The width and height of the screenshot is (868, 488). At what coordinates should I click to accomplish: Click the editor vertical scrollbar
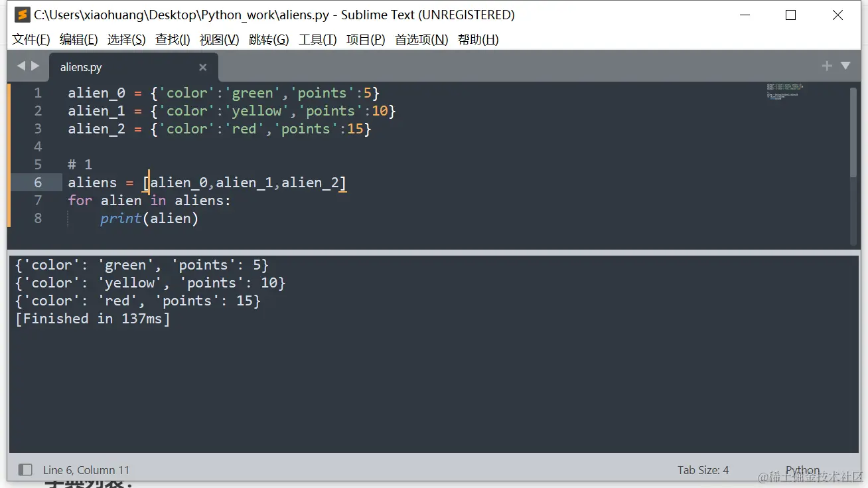(853, 133)
